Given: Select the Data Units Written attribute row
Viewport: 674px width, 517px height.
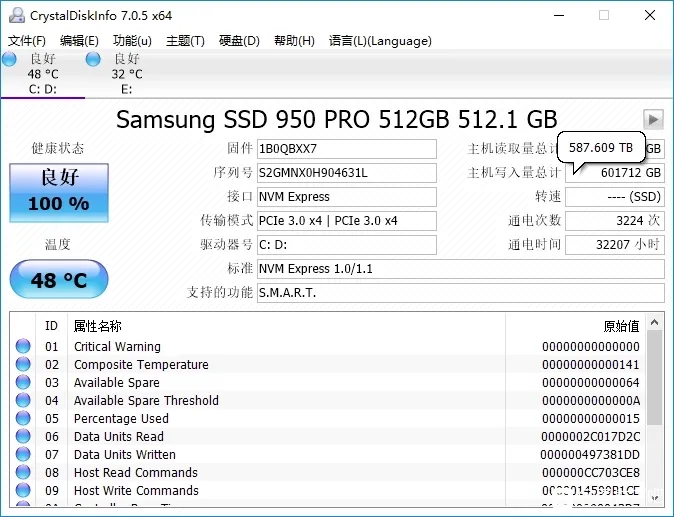Looking at the screenshot, I should [x=327, y=455].
